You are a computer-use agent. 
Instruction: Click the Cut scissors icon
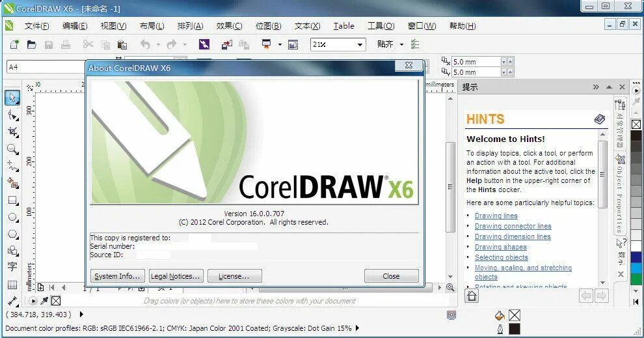[x=88, y=44]
